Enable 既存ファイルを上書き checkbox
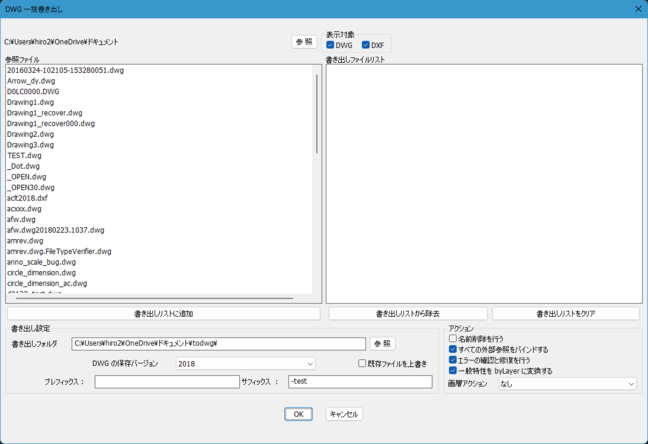This screenshot has width=648, height=444. [363, 363]
